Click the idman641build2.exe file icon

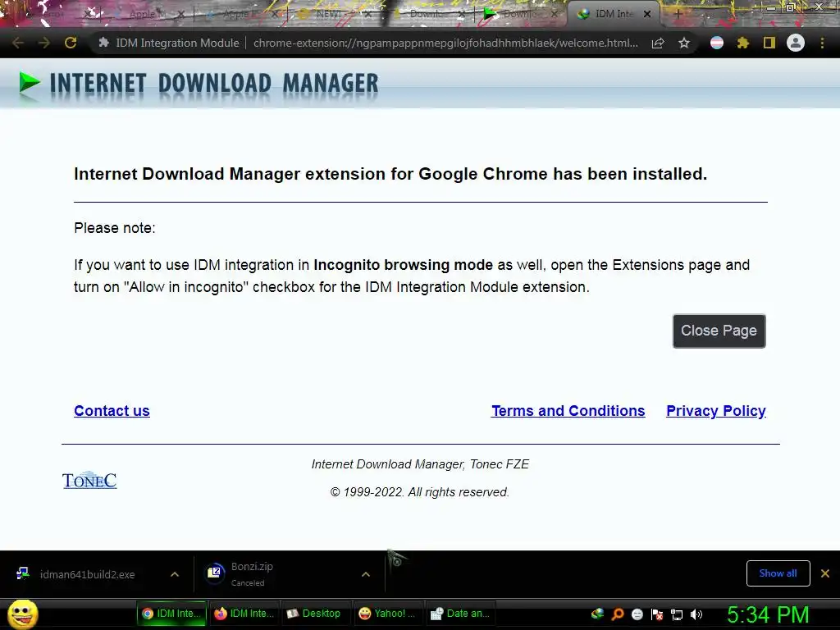coord(22,573)
